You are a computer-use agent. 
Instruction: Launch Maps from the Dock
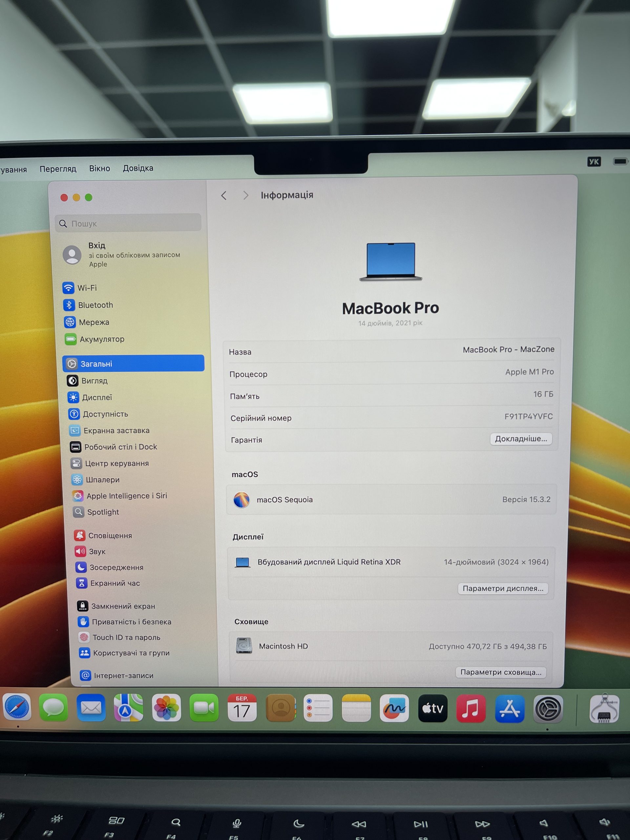pos(129,708)
